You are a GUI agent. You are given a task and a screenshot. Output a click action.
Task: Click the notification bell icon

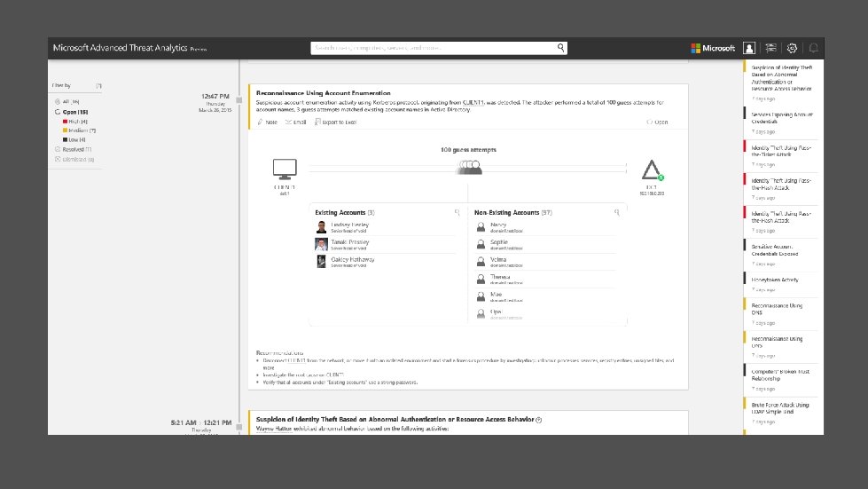point(813,48)
